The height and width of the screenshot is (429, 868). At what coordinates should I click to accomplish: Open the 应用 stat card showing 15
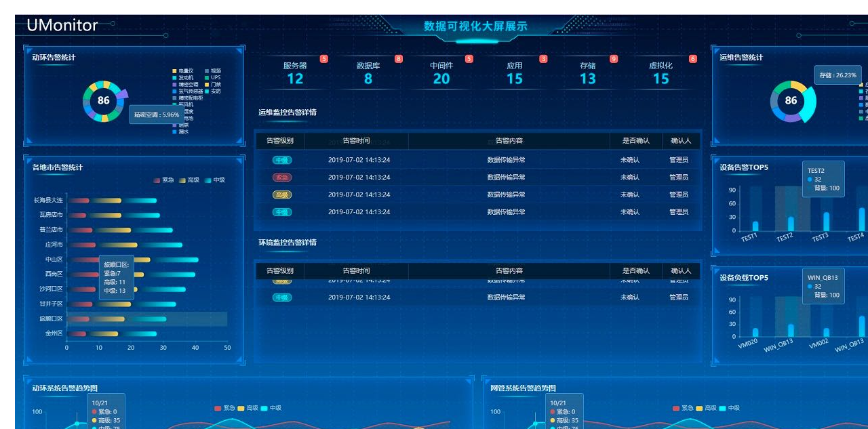[x=515, y=73]
